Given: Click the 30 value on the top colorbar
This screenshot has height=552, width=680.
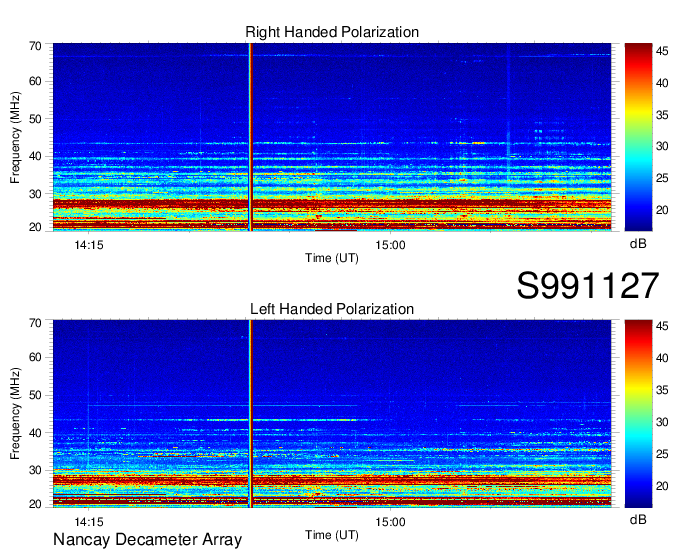Looking at the screenshot, I should pyautogui.click(x=662, y=146).
